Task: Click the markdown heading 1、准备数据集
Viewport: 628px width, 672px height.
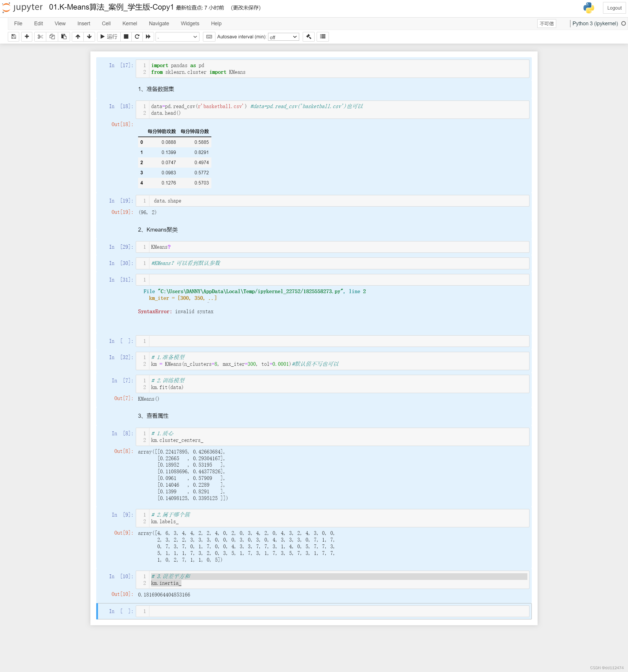Action: point(156,89)
